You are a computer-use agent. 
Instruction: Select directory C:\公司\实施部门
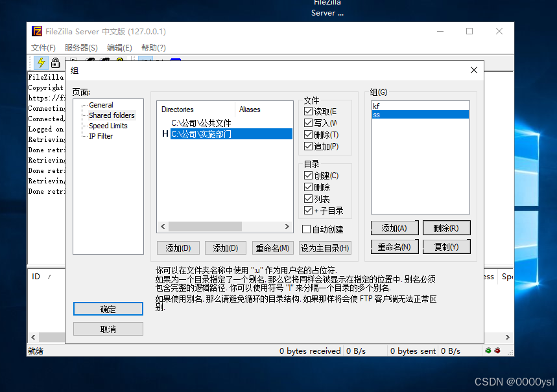[x=231, y=134]
